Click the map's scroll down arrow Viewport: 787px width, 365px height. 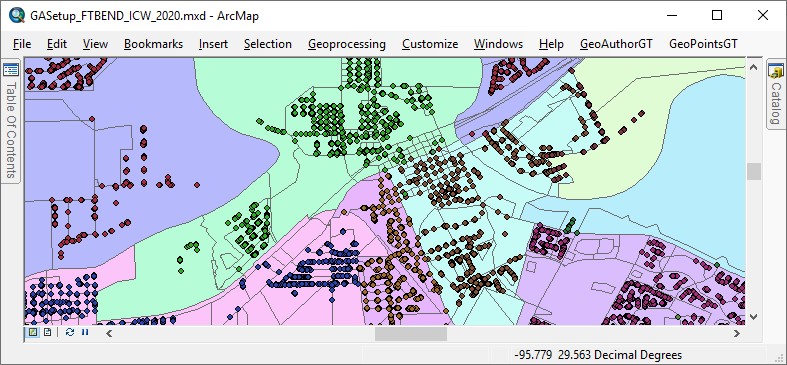coord(753,316)
